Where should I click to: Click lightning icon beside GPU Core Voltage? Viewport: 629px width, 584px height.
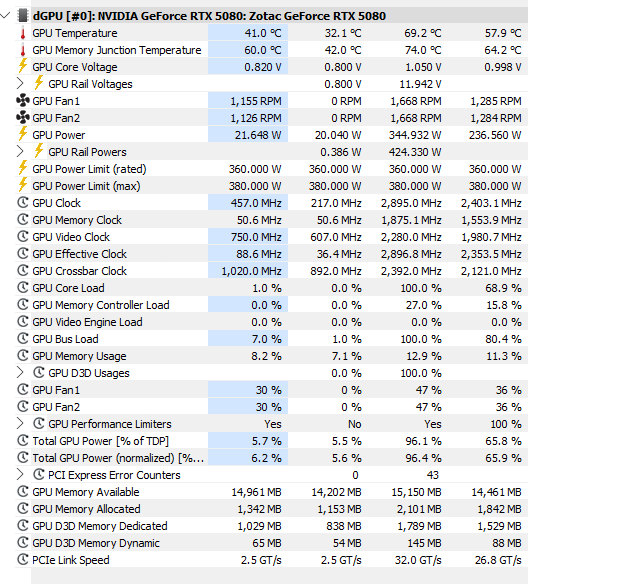[23, 66]
